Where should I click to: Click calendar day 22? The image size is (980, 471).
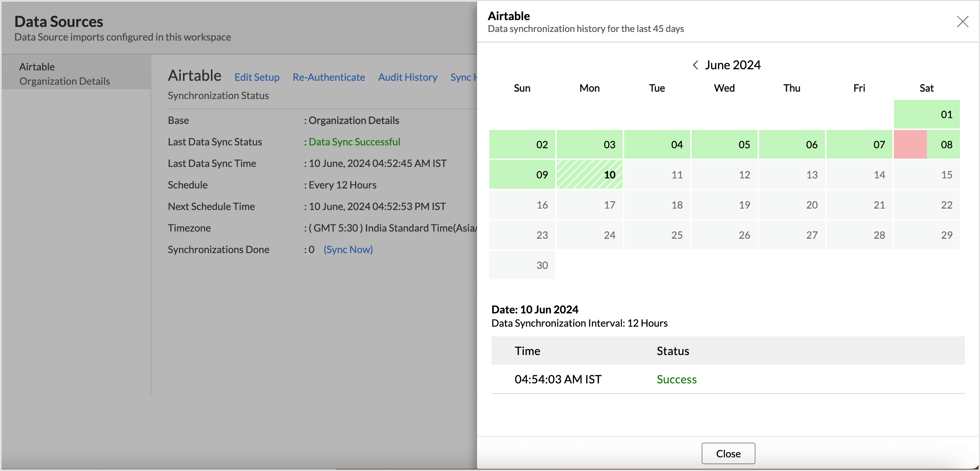point(926,205)
